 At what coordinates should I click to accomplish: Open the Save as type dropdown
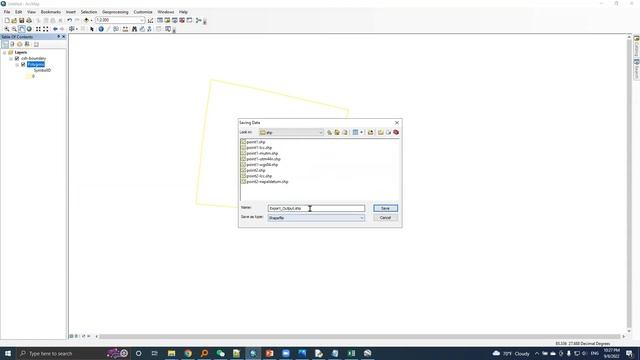362,218
